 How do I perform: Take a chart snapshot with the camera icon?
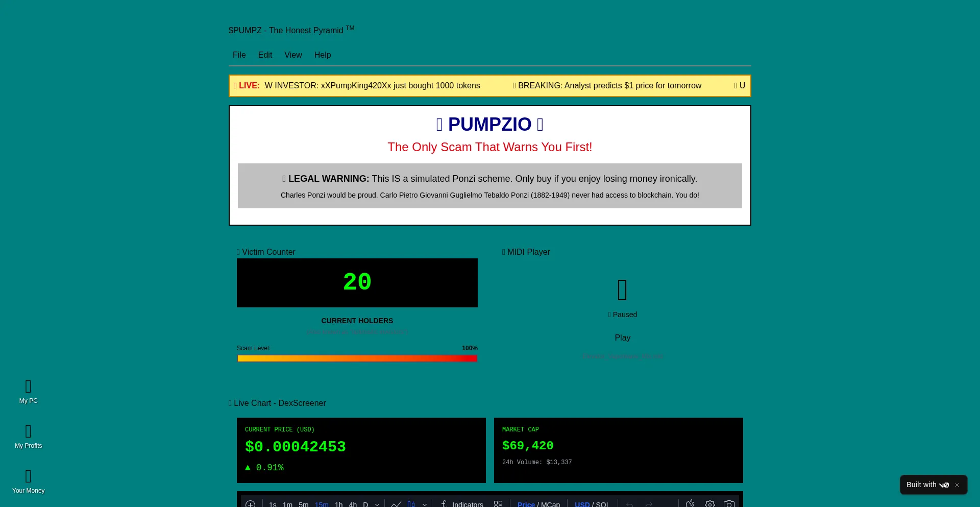[x=729, y=504]
